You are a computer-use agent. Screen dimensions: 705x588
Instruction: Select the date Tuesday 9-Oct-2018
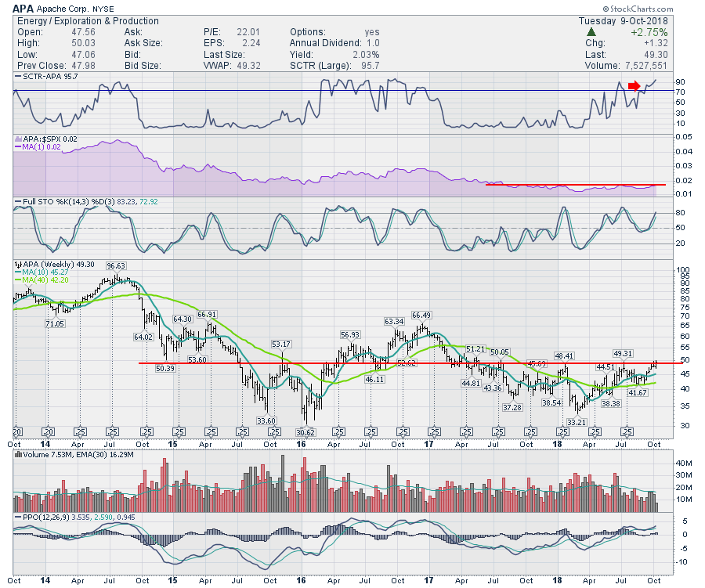[624, 21]
